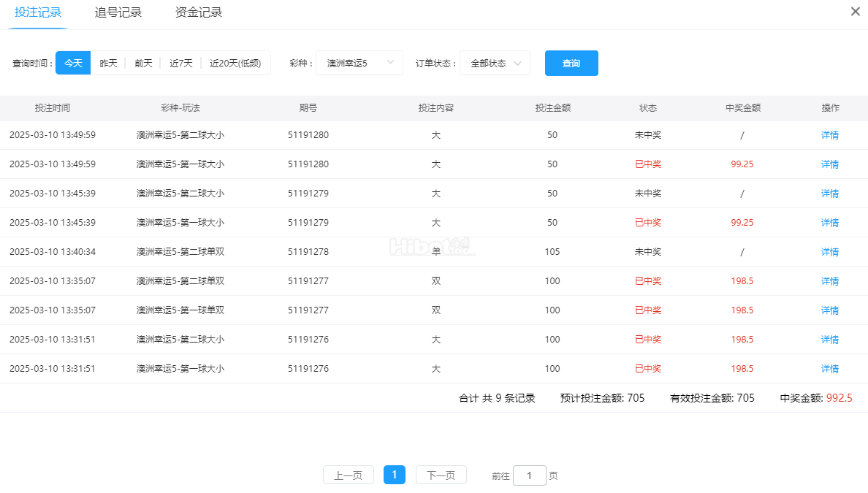Select page number 1 in pagination
Viewport: 868px width, 493px height.
tap(395, 475)
